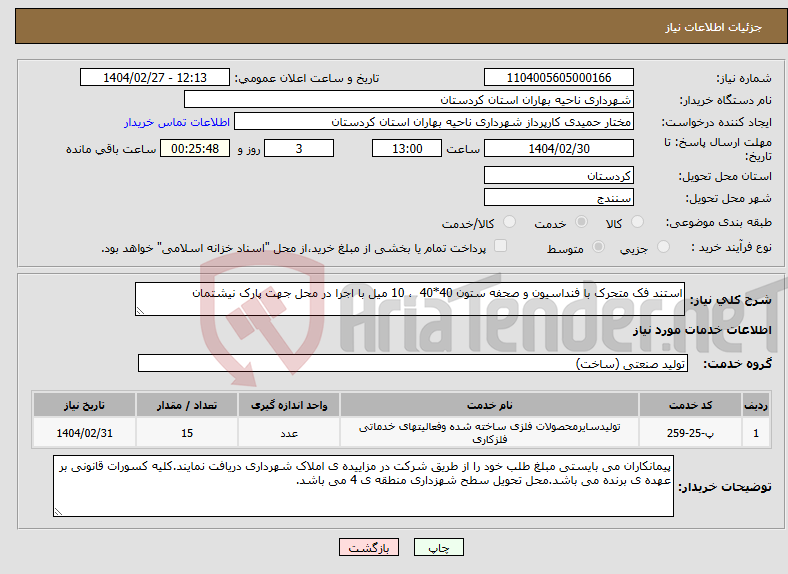Viewport: 788px width, 574px height.
Task: Click the بازگشت back button
Action: click(x=369, y=547)
